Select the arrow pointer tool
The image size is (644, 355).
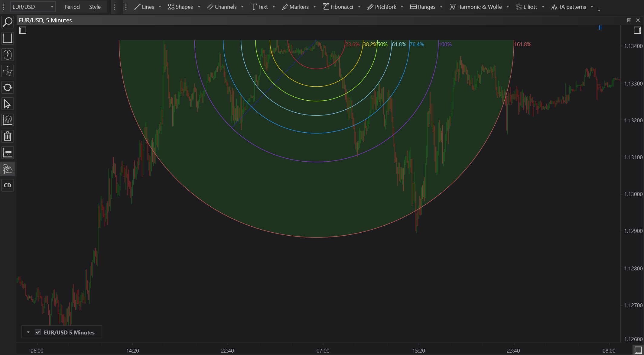(x=8, y=104)
